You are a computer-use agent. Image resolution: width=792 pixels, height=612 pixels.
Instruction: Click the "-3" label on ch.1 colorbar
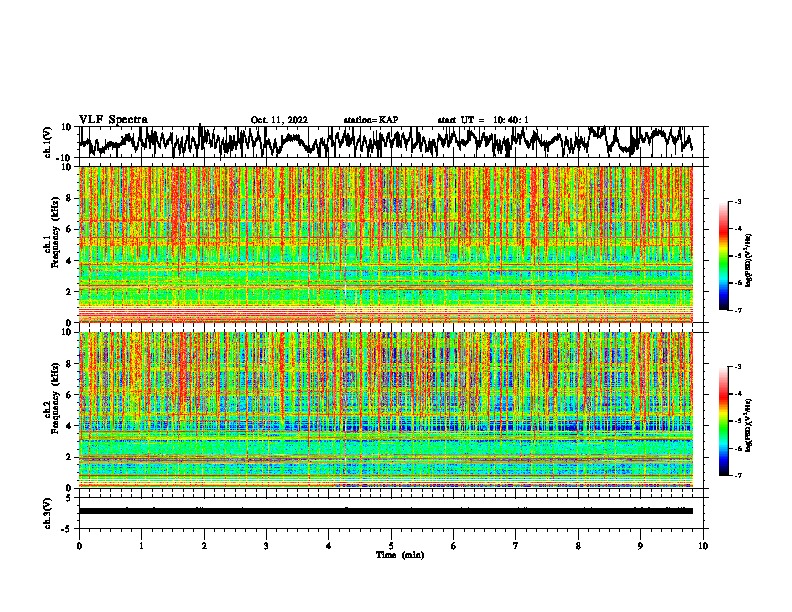[x=737, y=201]
